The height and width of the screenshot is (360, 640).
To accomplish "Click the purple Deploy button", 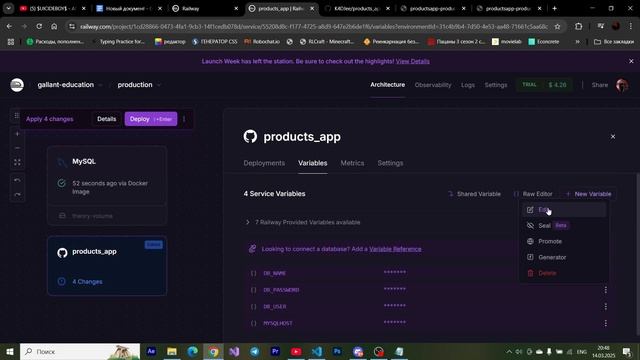I will (x=151, y=119).
